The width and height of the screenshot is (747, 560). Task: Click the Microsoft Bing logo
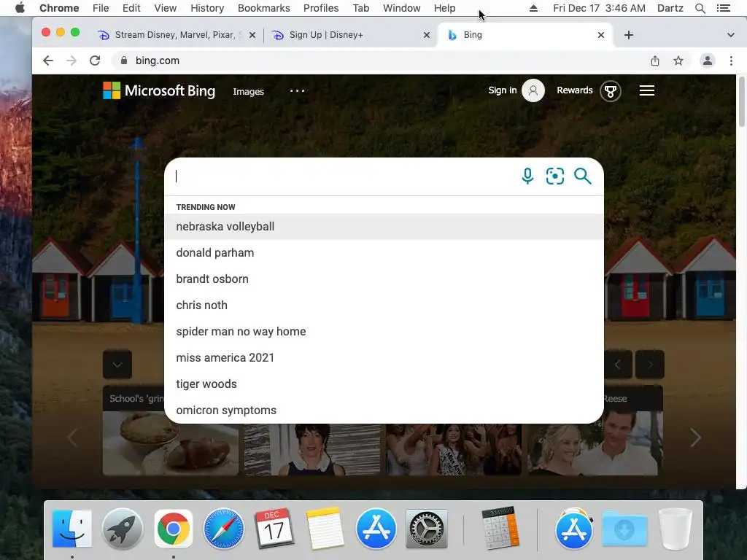coord(159,90)
